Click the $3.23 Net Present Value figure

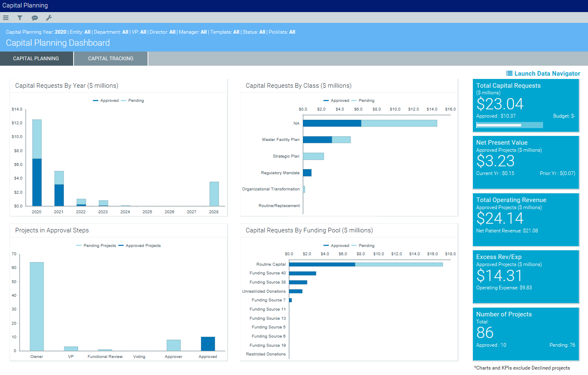click(x=495, y=161)
